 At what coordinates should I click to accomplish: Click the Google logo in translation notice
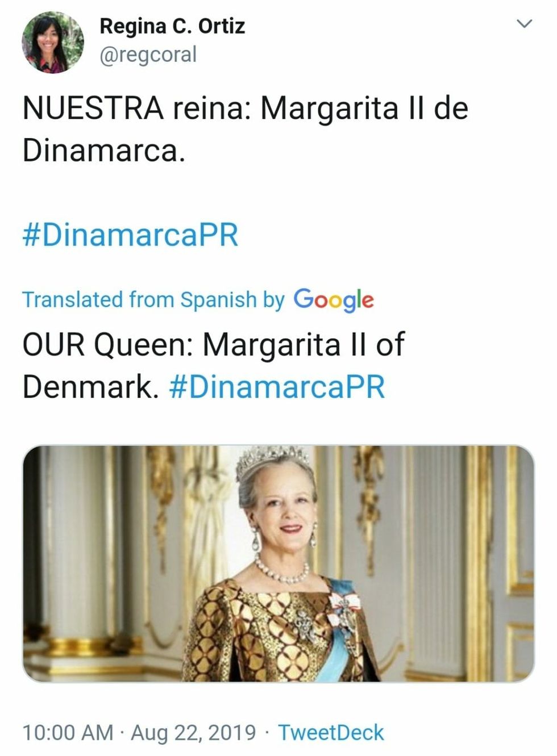[334, 299]
